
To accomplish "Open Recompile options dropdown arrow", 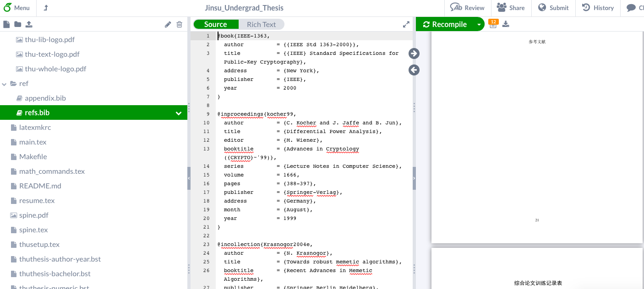I will [479, 24].
